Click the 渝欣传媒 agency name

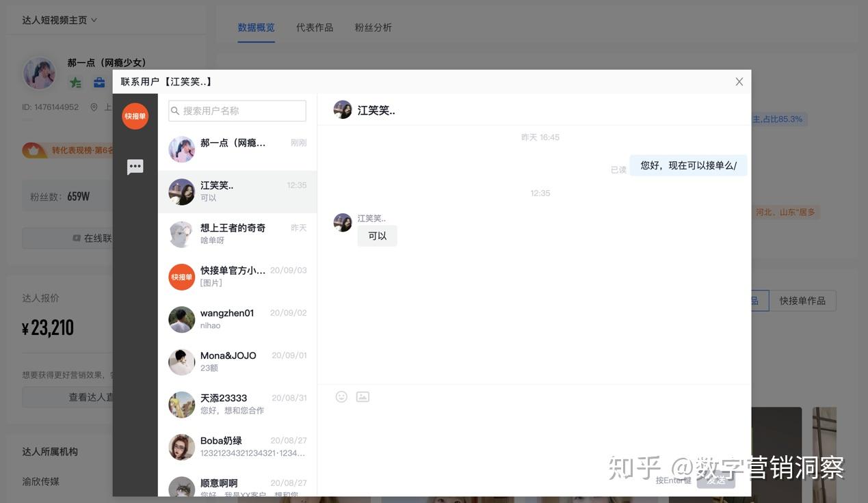tap(41, 481)
